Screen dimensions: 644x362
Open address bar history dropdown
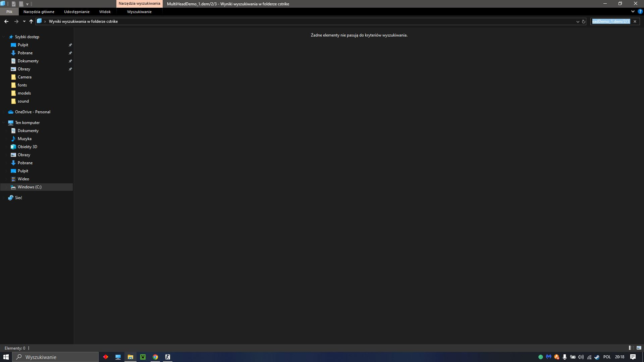click(x=578, y=21)
